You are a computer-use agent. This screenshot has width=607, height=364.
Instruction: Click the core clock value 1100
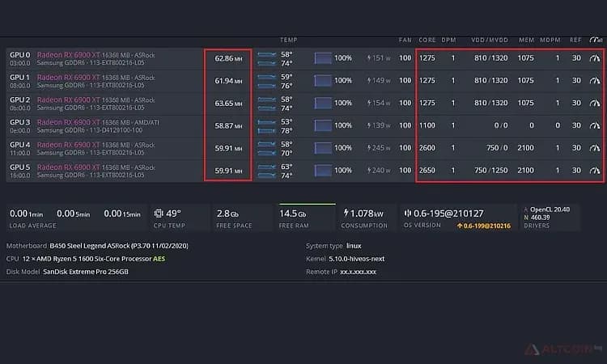[x=427, y=125]
